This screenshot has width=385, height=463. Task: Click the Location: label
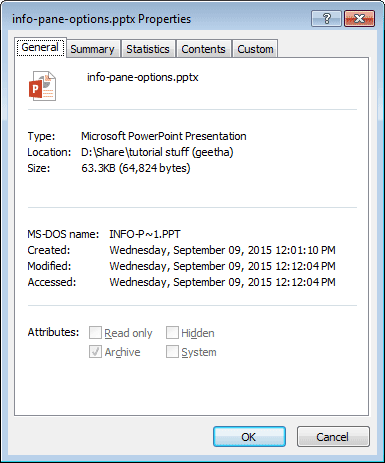[49, 152]
